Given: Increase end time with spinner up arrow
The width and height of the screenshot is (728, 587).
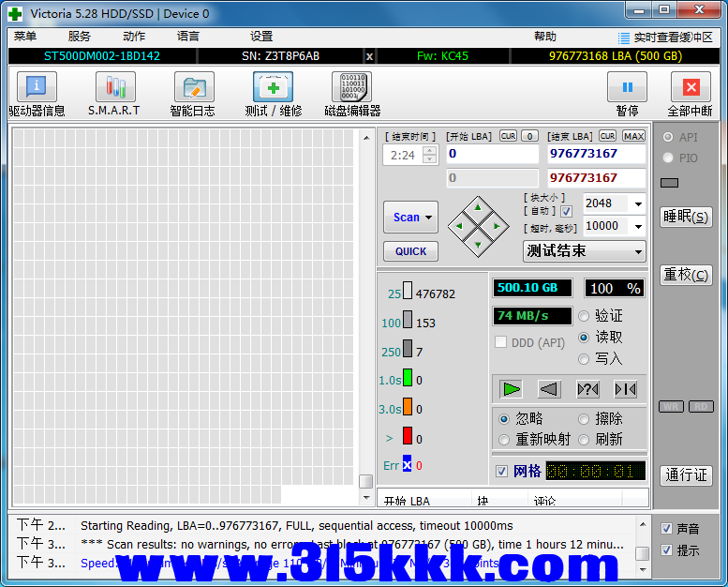Looking at the screenshot, I should (430, 150).
